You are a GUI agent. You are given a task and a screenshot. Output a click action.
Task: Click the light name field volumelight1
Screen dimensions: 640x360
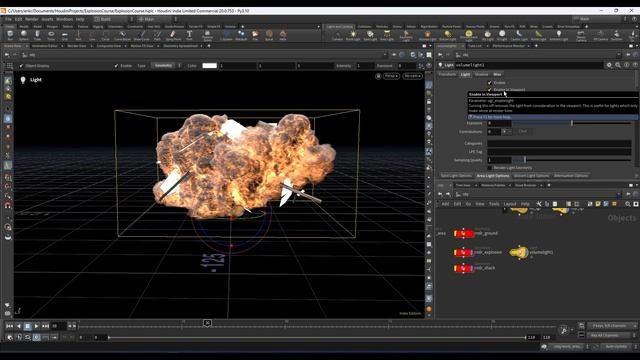point(529,65)
